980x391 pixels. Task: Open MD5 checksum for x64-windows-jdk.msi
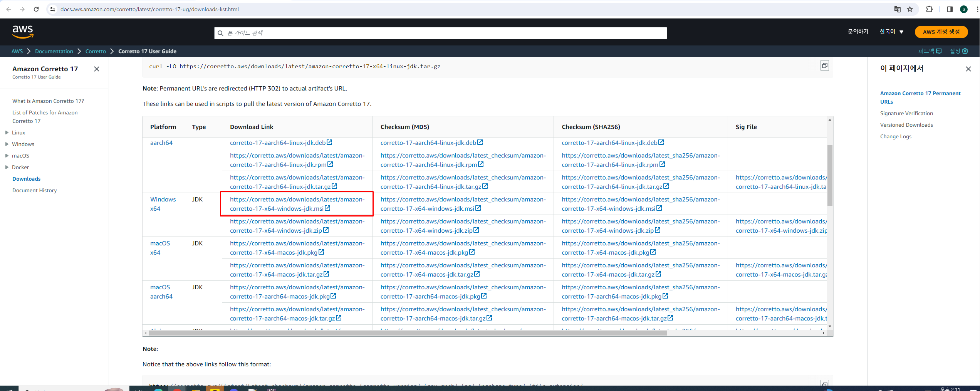pyautogui.click(x=463, y=204)
